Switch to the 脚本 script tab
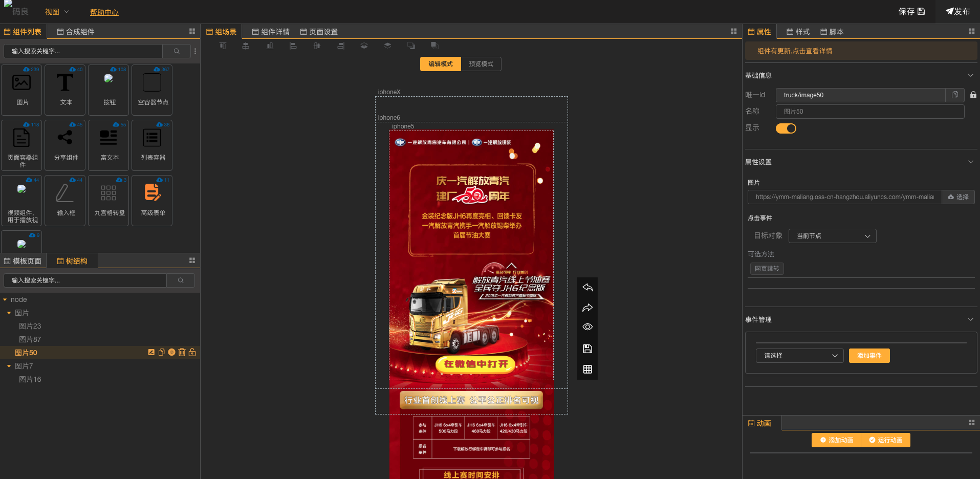 [x=832, y=32]
